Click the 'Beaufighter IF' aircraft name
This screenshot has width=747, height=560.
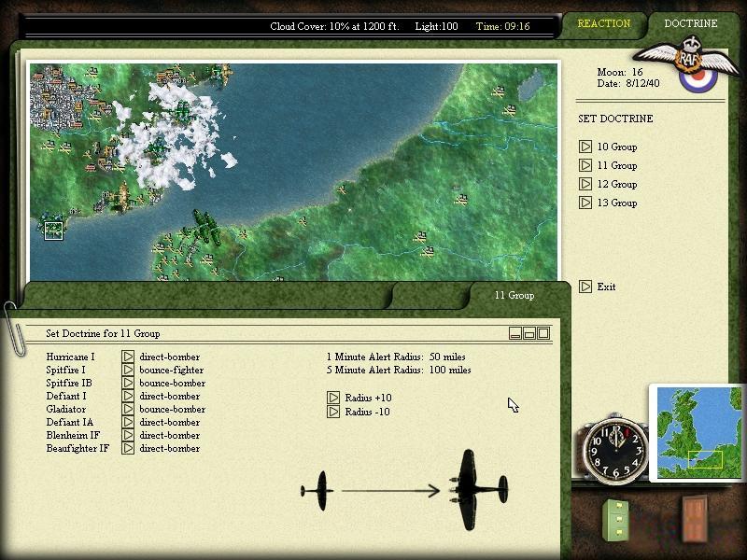[x=78, y=449]
